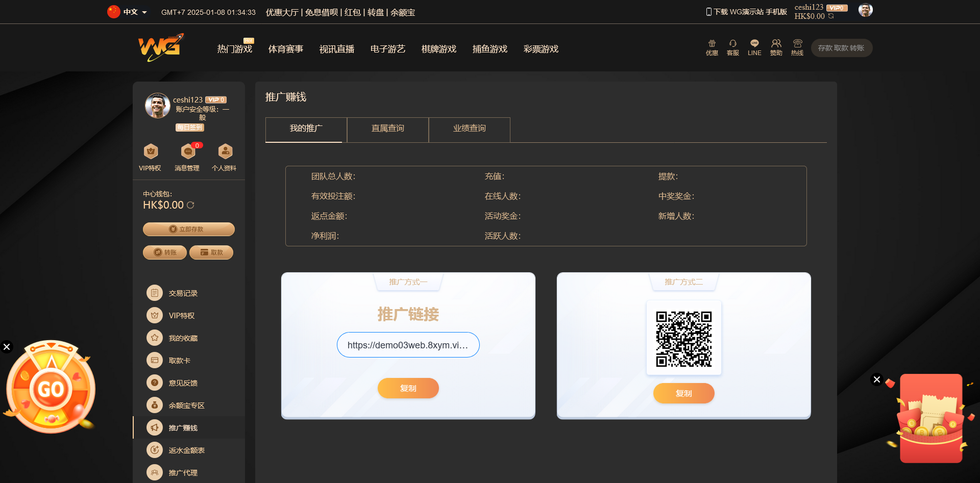Copy the promotion link with 复制
Screen dimensions: 980x483
[x=408, y=388]
